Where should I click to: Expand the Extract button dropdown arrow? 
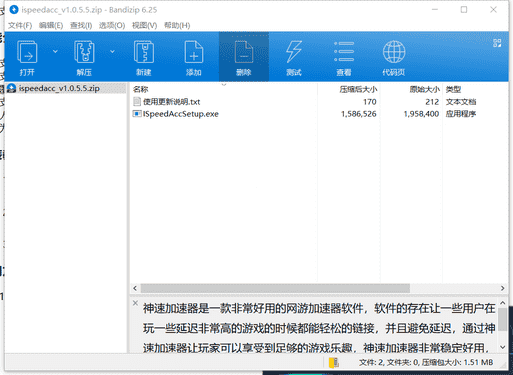pos(112,51)
